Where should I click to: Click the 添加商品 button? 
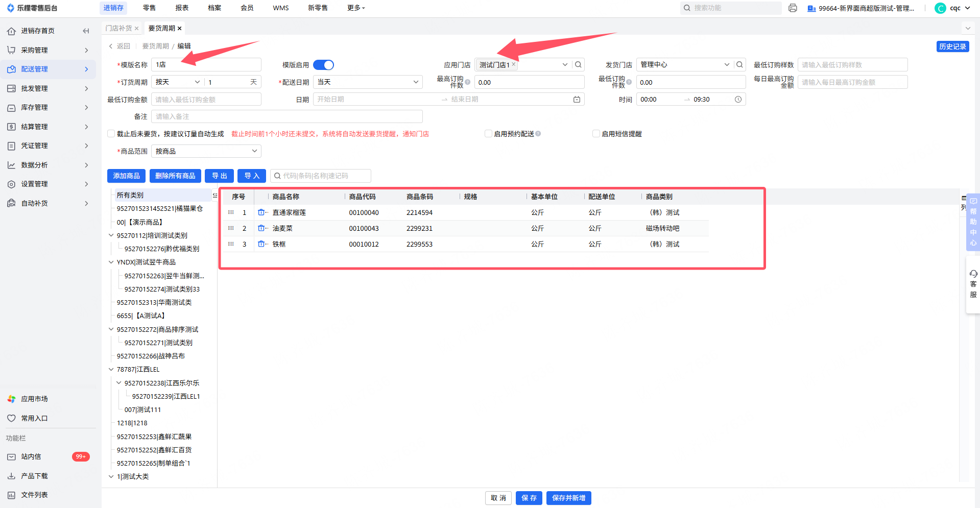coord(127,176)
